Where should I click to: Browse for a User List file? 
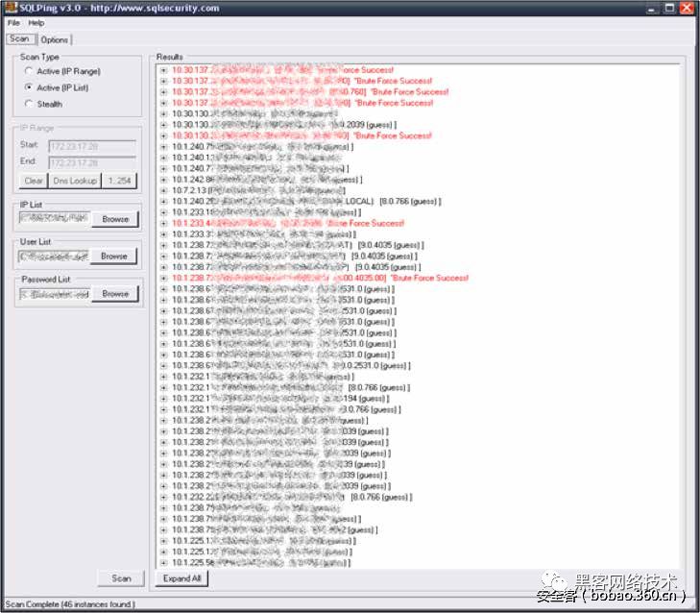pyautogui.click(x=114, y=256)
